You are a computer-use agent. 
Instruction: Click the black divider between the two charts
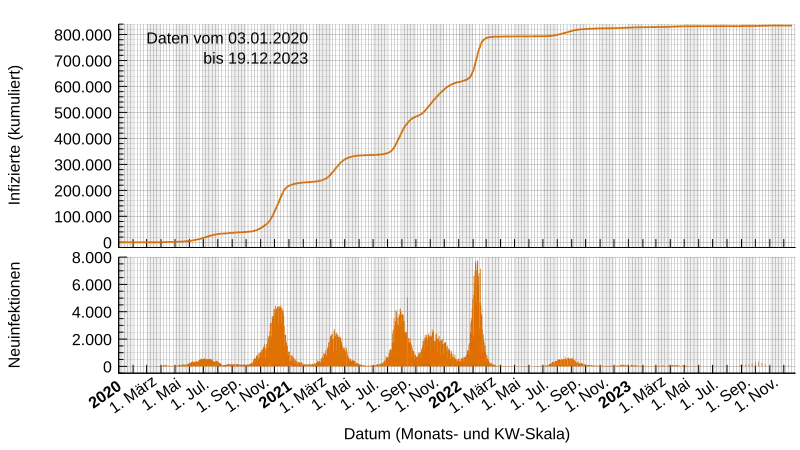[x=460, y=251]
